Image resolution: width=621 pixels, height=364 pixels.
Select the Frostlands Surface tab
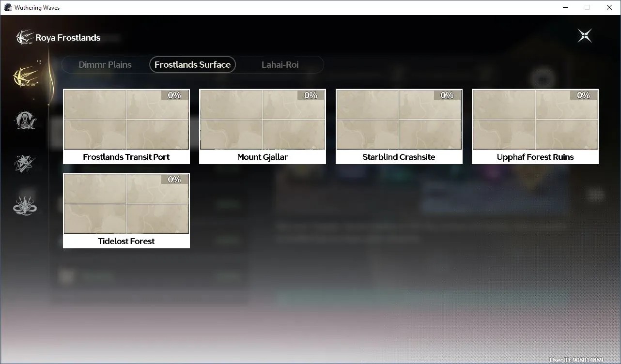(x=192, y=65)
